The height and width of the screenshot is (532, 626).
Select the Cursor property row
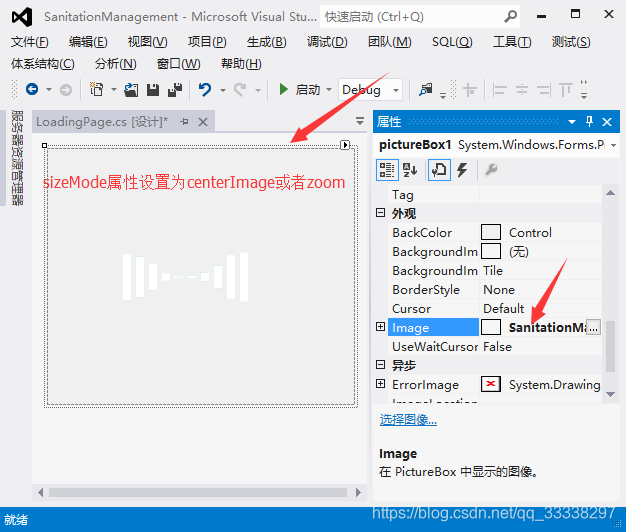coord(495,309)
